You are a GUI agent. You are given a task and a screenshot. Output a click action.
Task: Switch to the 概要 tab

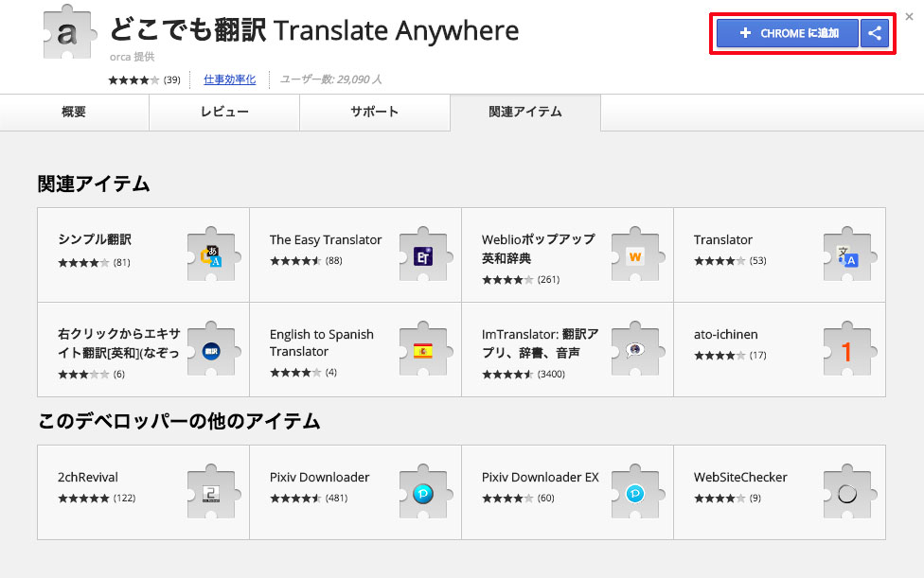74,112
